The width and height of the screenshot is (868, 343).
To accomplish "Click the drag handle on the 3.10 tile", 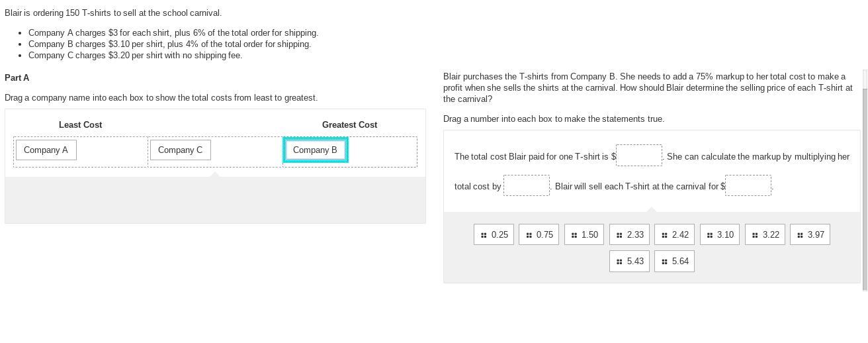I will (x=710, y=235).
